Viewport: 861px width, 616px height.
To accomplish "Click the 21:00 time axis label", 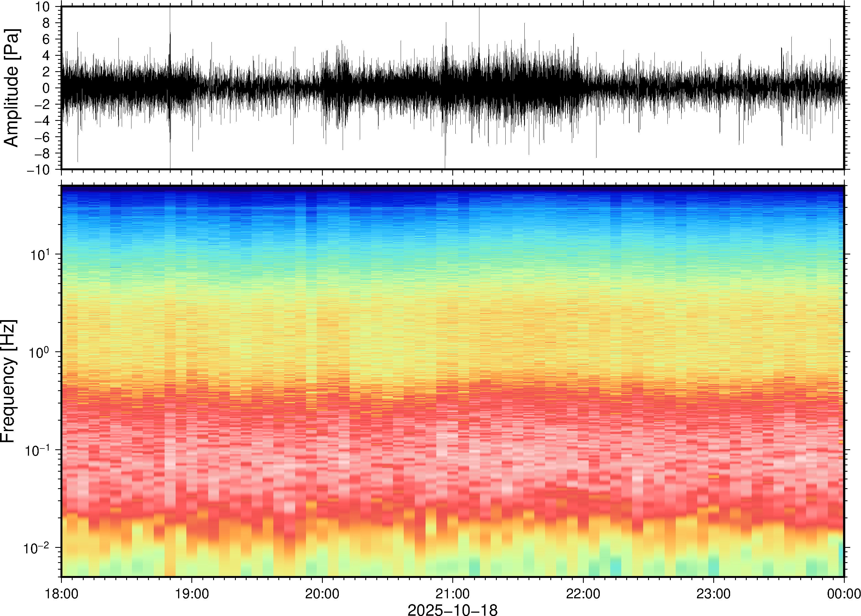I will click(x=453, y=594).
